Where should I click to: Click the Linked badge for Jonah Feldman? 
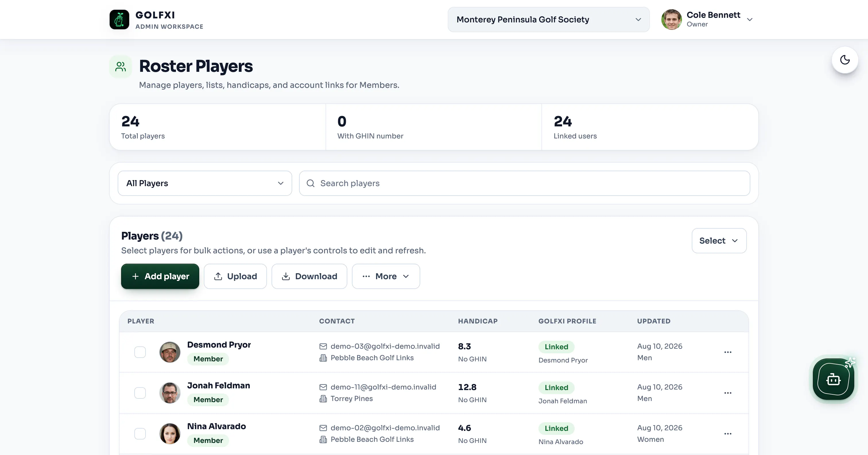point(556,388)
